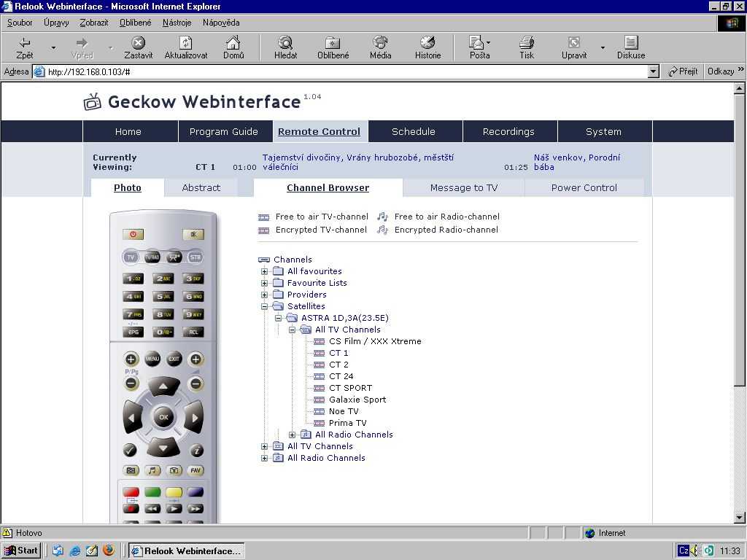Viewport: 747px width, 560px height.
Task: Switch to Message to TV tab
Action: pos(463,187)
